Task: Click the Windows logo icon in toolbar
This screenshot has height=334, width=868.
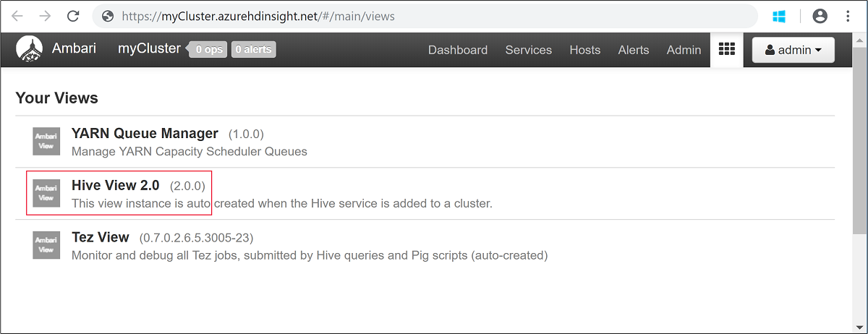Action: tap(779, 16)
